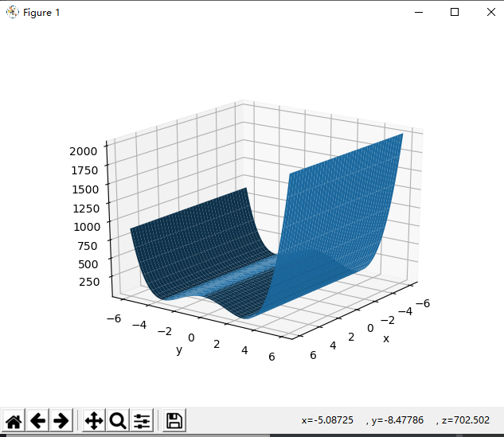This screenshot has height=437, width=504.
Task: Go back to previous view with left arrow
Action: pyautogui.click(x=38, y=420)
